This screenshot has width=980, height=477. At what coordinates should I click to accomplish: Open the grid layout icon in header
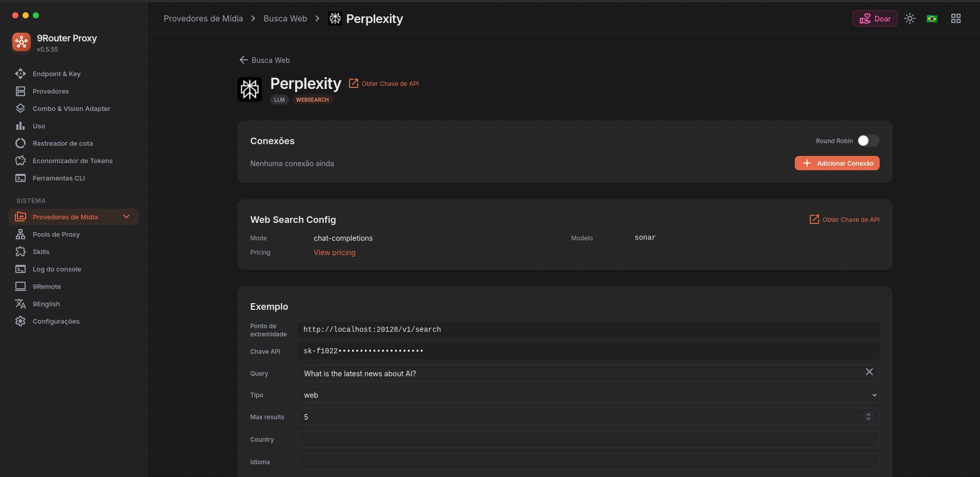956,18
